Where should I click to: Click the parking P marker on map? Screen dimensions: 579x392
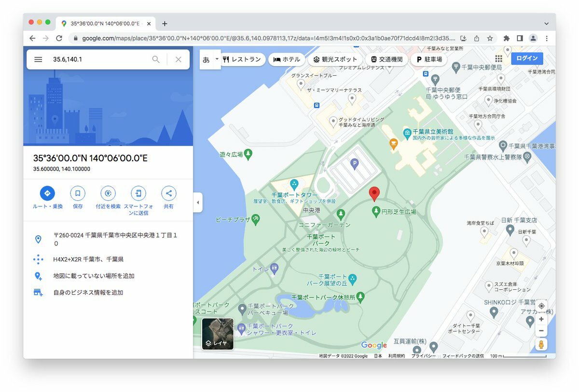355,164
